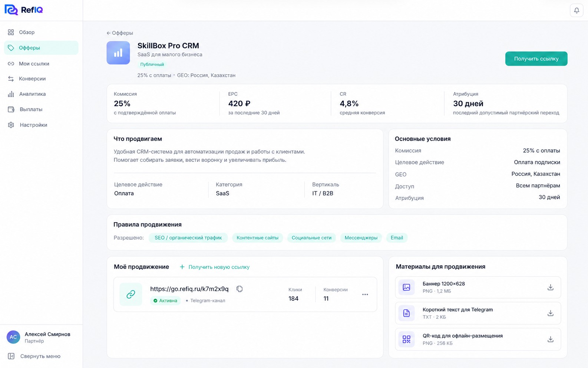Click the Конверсии arrows icon in sidebar

11,79
